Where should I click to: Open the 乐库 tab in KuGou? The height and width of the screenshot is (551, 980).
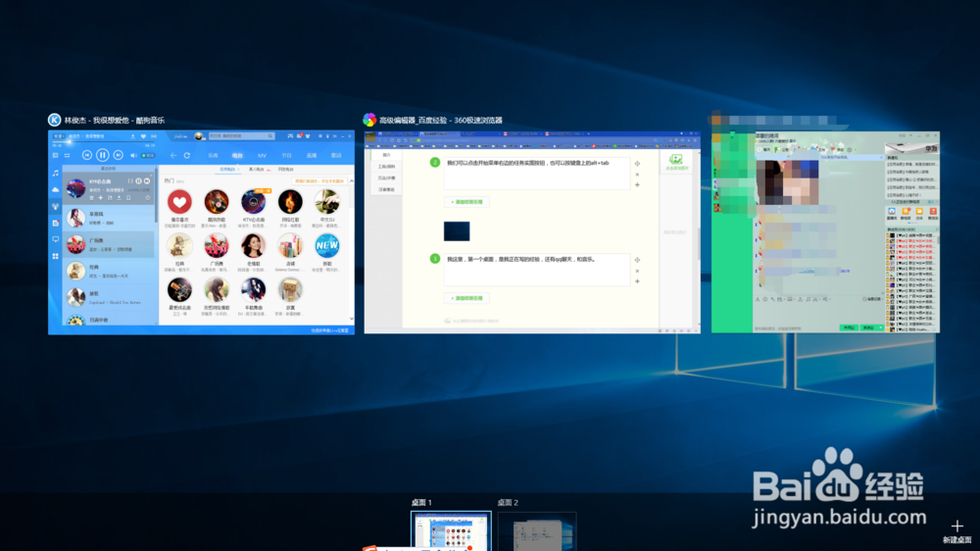[x=213, y=155]
